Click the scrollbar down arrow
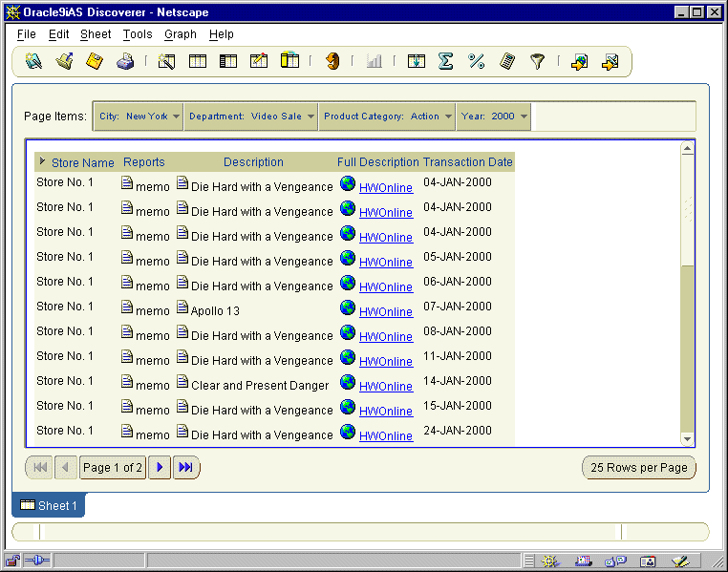The image size is (728, 572). click(x=687, y=438)
